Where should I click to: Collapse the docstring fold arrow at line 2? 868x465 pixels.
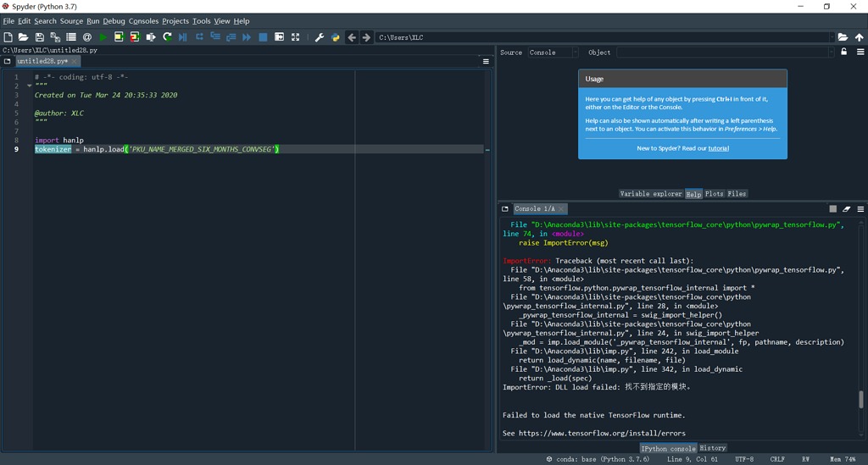click(x=29, y=86)
